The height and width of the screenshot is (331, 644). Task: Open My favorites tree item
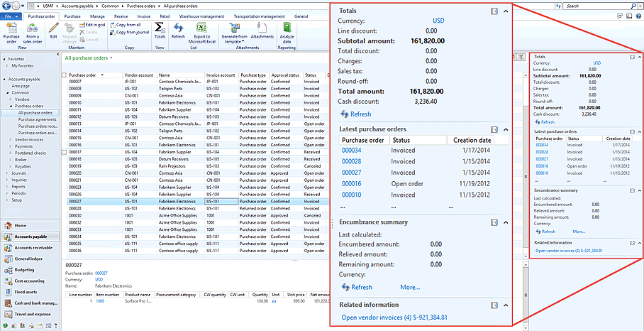(23, 66)
